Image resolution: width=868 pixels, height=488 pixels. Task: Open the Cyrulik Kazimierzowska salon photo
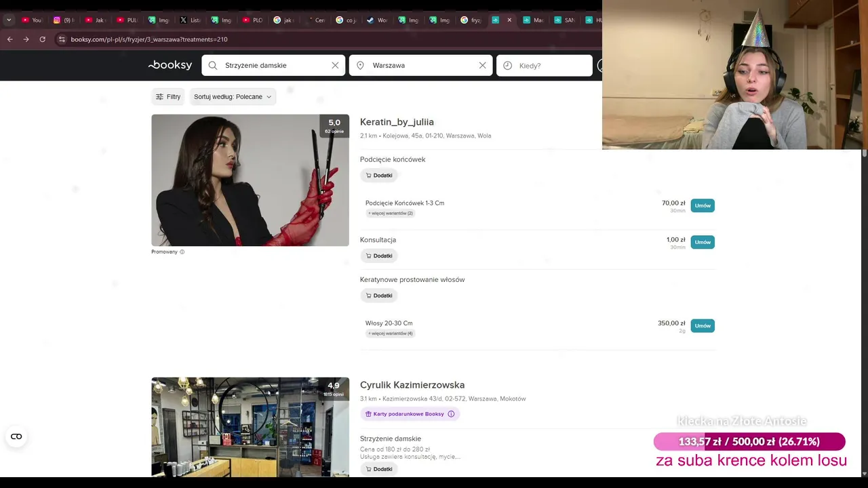click(250, 427)
